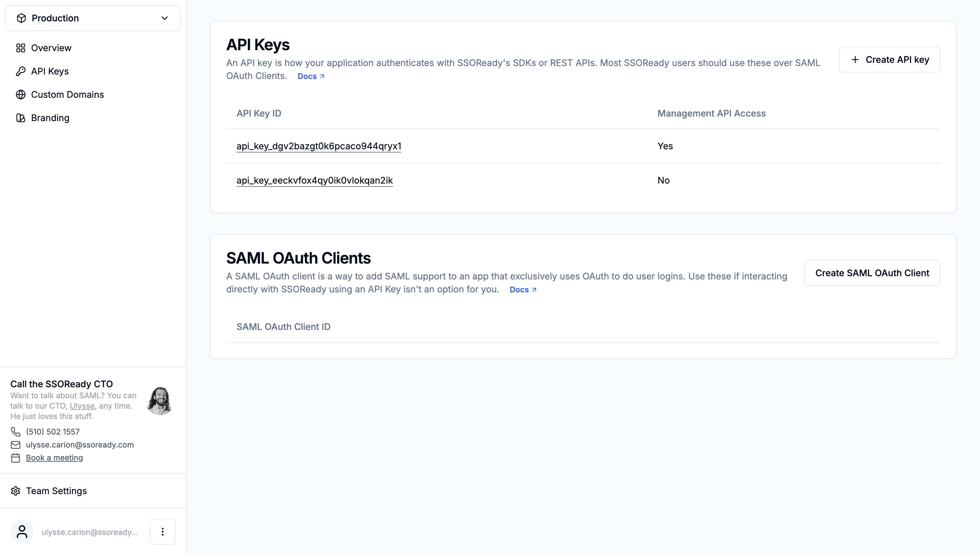Click the CTO's portrait photo
This screenshot has width=980, height=555.
coord(159,401)
